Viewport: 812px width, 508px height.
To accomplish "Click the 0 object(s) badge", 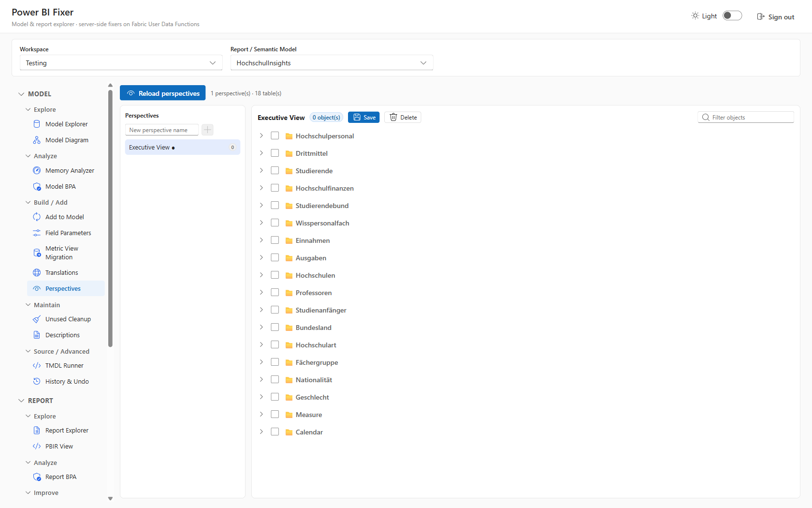I will click(326, 117).
